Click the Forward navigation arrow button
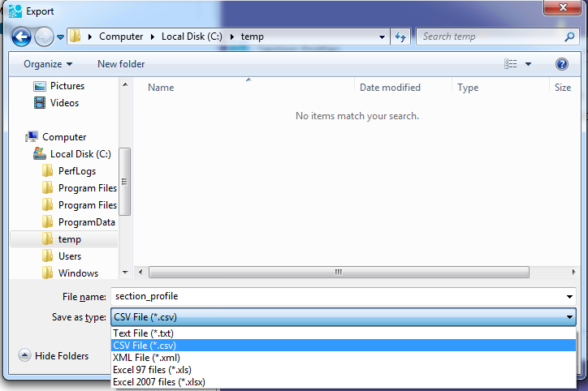 coord(44,37)
